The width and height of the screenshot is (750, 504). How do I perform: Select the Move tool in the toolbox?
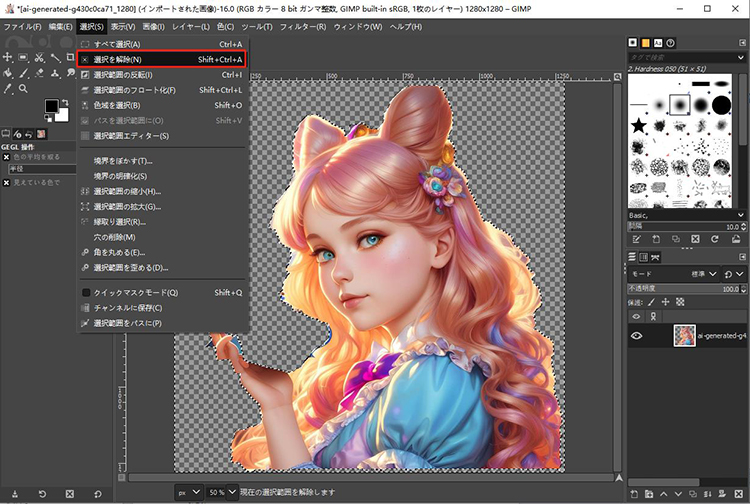pos(8,57)
